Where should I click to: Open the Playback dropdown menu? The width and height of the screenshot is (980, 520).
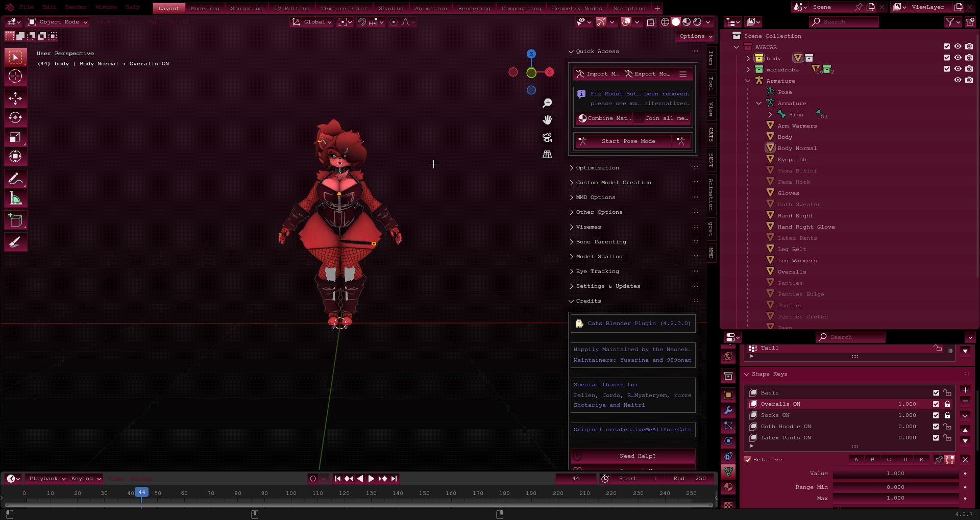(x=46, y=479)
